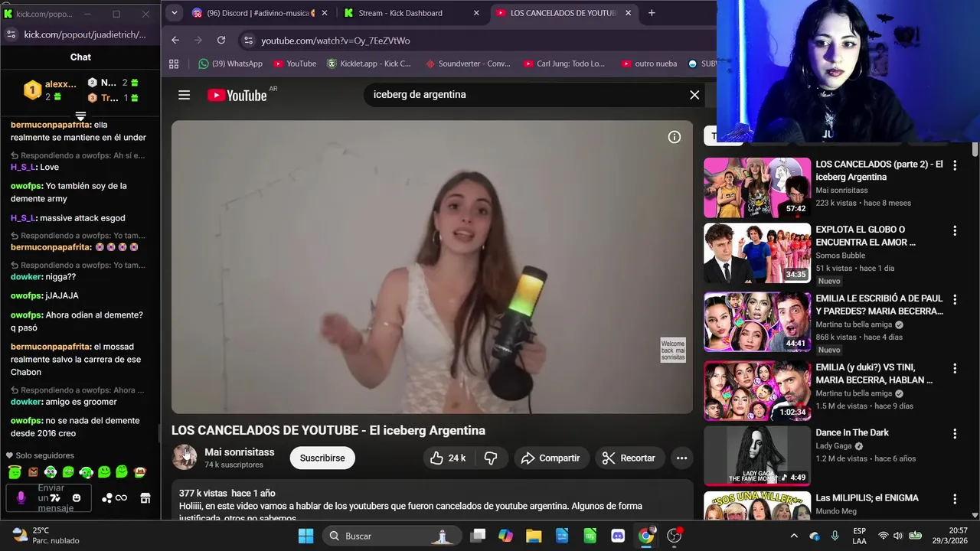Reload the YouTube page
The width and height of the screenshot is (980, 551).
coord(221,41)
